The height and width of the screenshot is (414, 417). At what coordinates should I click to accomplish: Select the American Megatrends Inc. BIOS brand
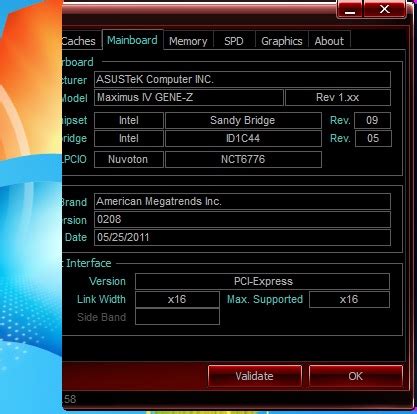click(242, 201)
